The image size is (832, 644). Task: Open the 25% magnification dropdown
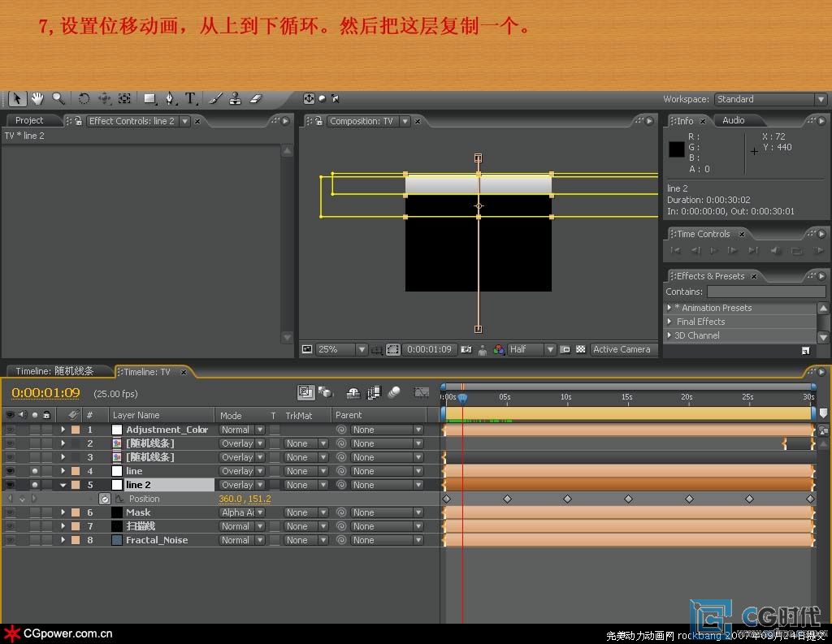(x=341, y=349)
